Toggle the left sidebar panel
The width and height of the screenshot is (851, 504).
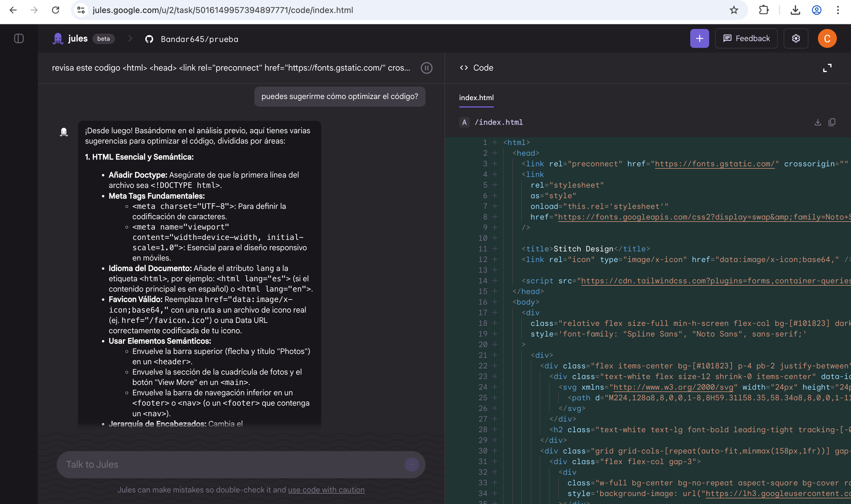pyautogui.click(x=19, y=39)
